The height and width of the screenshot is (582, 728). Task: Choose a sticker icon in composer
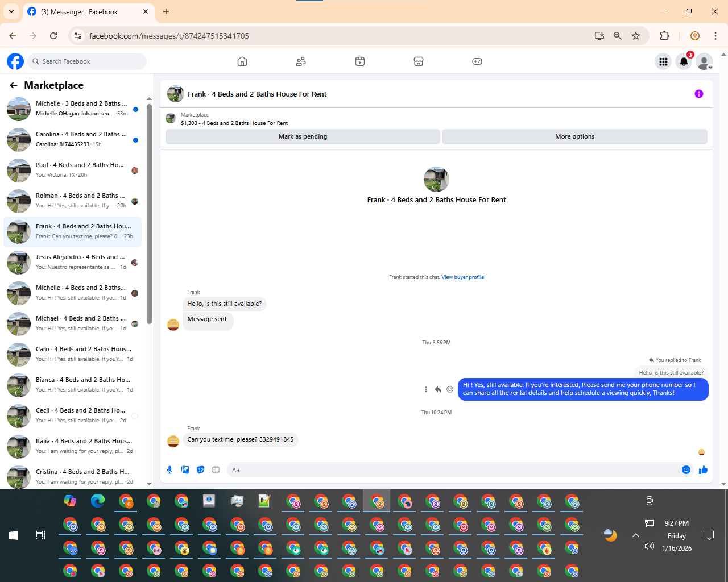(x=200, y=469)
